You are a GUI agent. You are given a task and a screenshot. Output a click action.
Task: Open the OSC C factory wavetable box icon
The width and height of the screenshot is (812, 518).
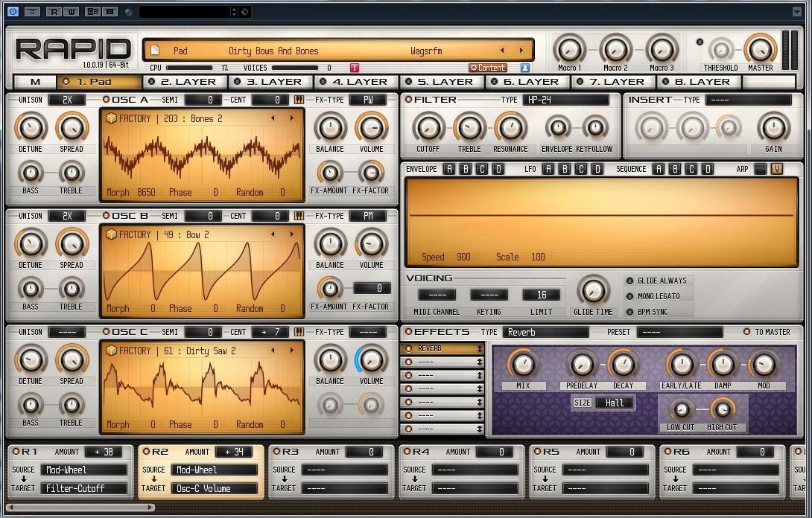click(x=111, y=351)
